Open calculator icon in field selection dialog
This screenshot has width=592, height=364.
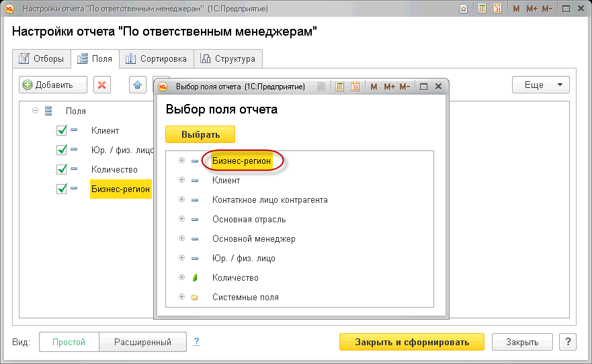click(339, 87)
